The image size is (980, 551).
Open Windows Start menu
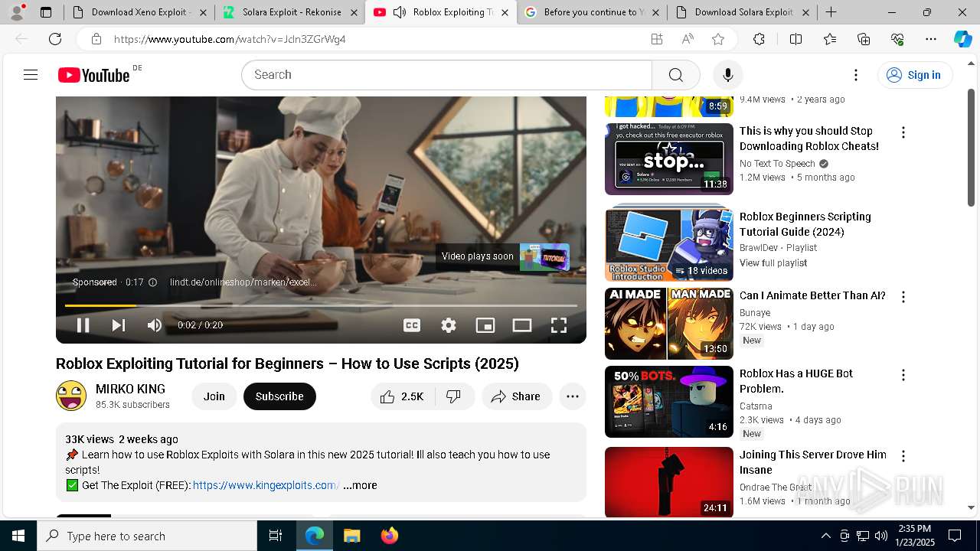click(x=18, y=536)
